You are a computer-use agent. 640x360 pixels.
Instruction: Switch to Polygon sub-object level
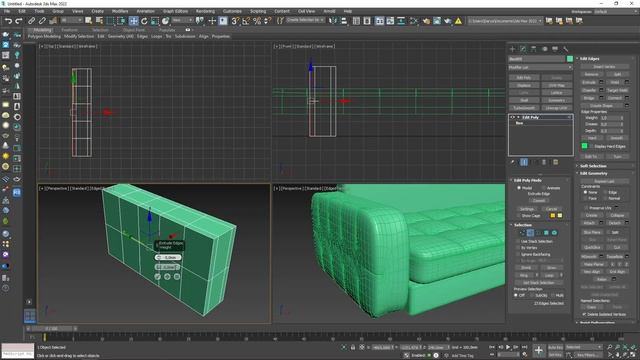coord(546,233)
